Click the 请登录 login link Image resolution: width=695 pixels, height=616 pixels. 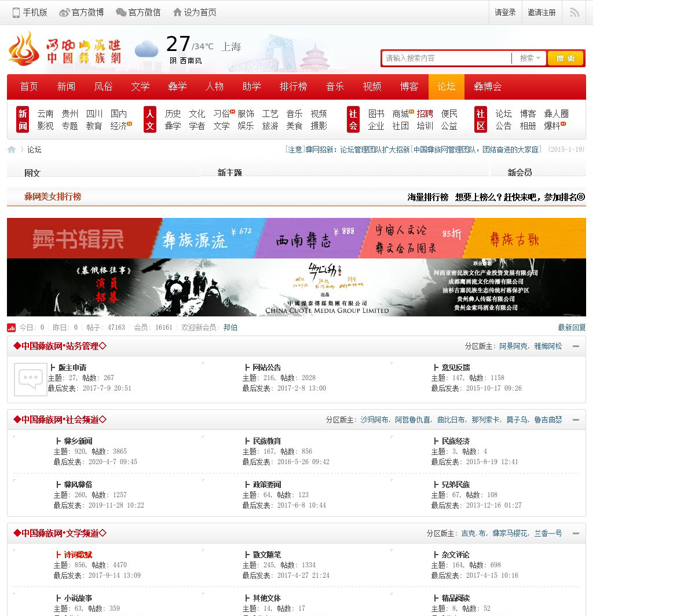(505, 12)
